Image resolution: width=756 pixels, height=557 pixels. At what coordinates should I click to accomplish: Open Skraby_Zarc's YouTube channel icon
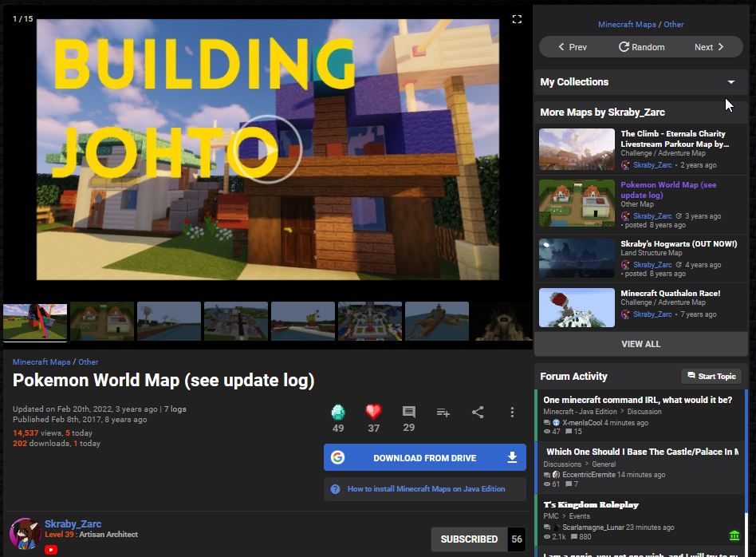pos(51,549)
